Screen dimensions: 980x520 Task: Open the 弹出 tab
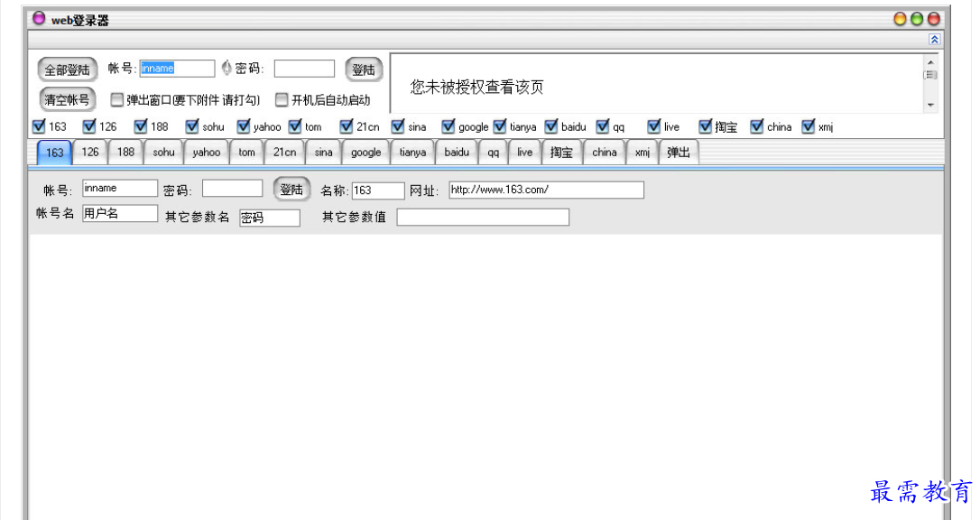click(x=679, y=152)
